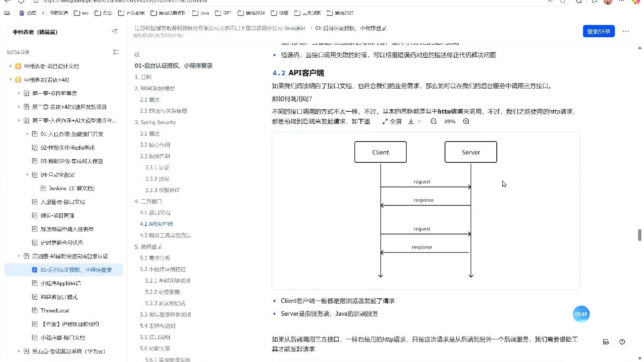644x362 pixels.
Task: Click the 登录/注册 login button
Action: tap(599, 31)
